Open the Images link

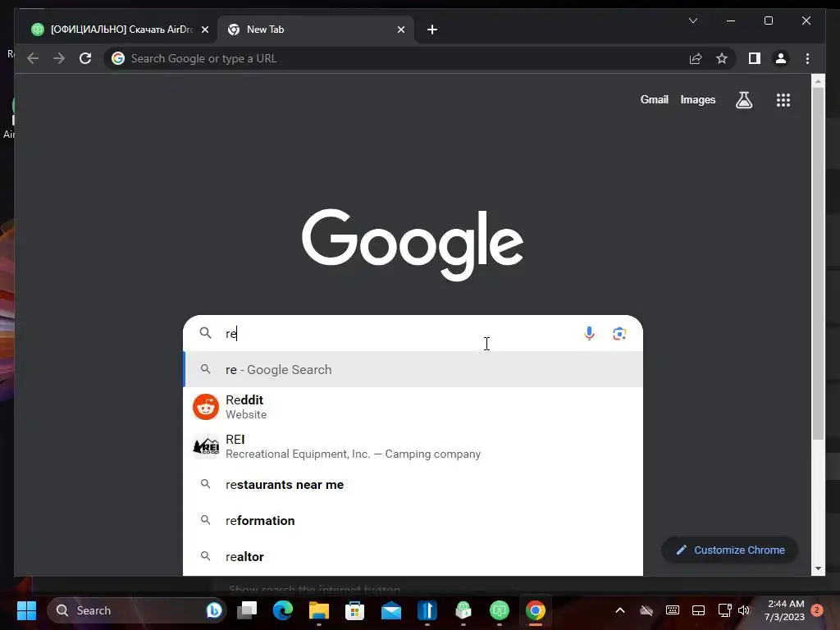point(697,99)
